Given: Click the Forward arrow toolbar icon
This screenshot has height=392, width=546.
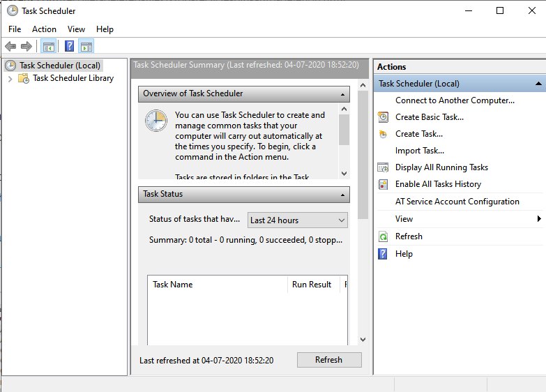Looking at the screenshot, I should click(x=26, y=47).
